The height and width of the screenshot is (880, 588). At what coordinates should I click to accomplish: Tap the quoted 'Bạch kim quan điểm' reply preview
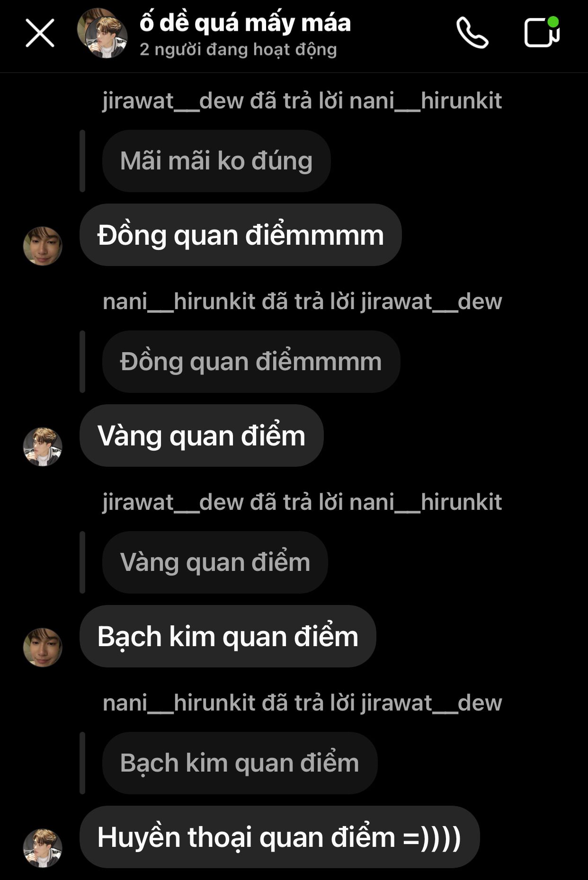pyautogui.click(x=240, y=763)
